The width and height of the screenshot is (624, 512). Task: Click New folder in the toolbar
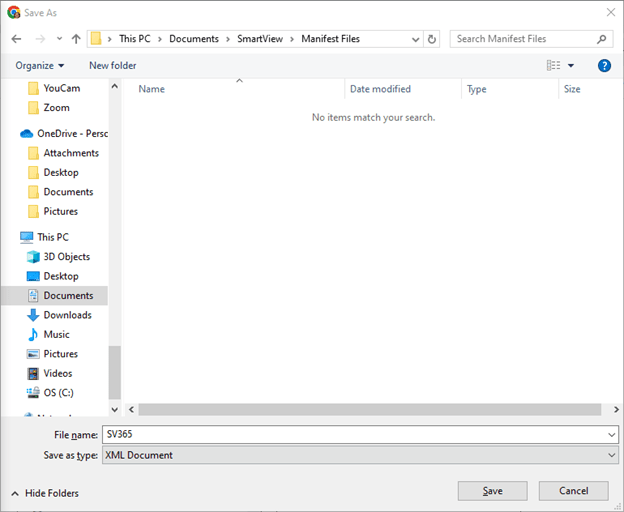click(x=112, y=66)
